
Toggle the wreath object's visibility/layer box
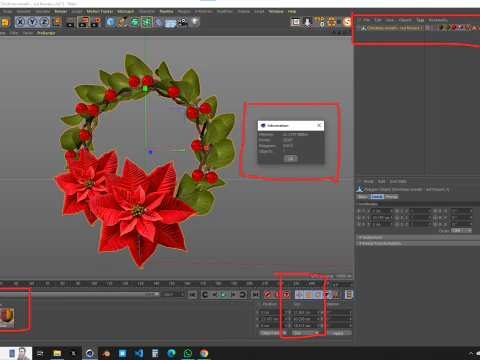(x=427, y=28)
